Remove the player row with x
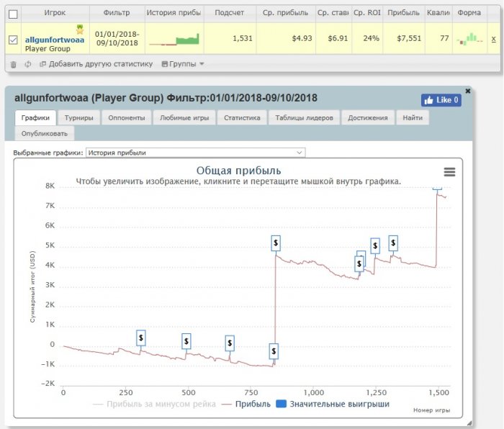504x429 pixels. click(493, 40)
